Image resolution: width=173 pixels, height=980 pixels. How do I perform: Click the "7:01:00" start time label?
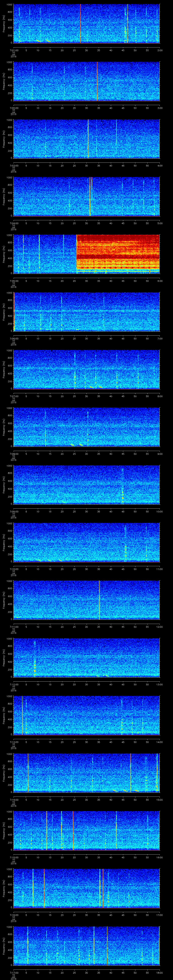[x=14, y=50]
